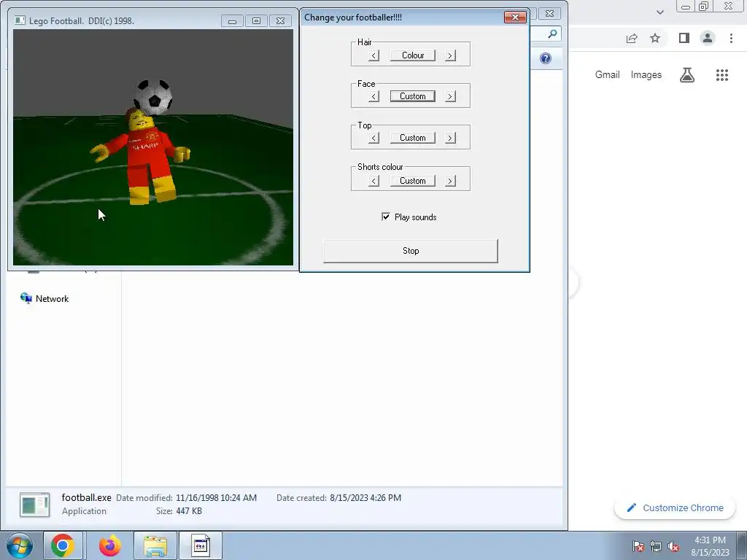This screenshot has height=560, width=747.
Task: Click the Show desktop strip in taskbar
Action: 742,545
